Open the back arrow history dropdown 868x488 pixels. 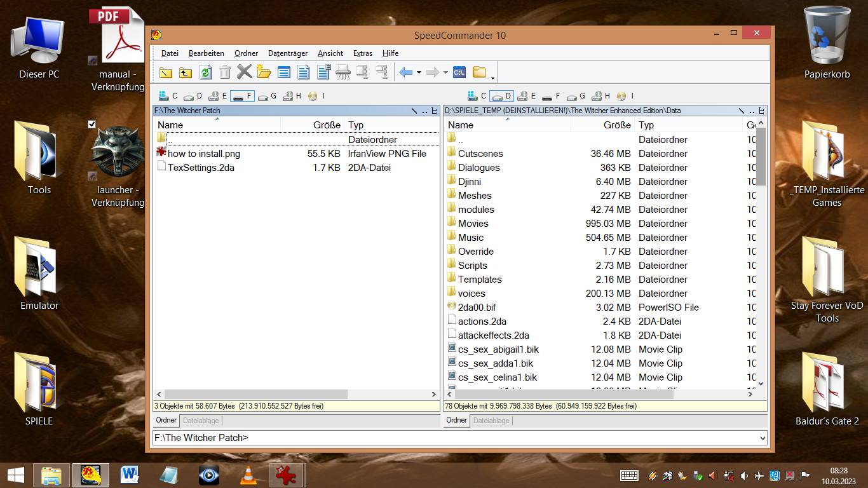(x=419, y=72)
